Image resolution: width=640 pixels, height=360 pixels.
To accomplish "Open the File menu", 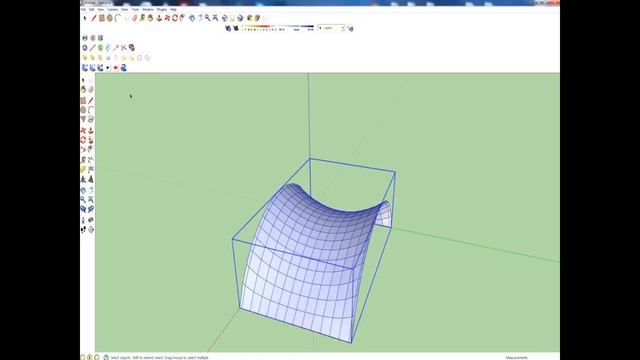I will 83,9.
